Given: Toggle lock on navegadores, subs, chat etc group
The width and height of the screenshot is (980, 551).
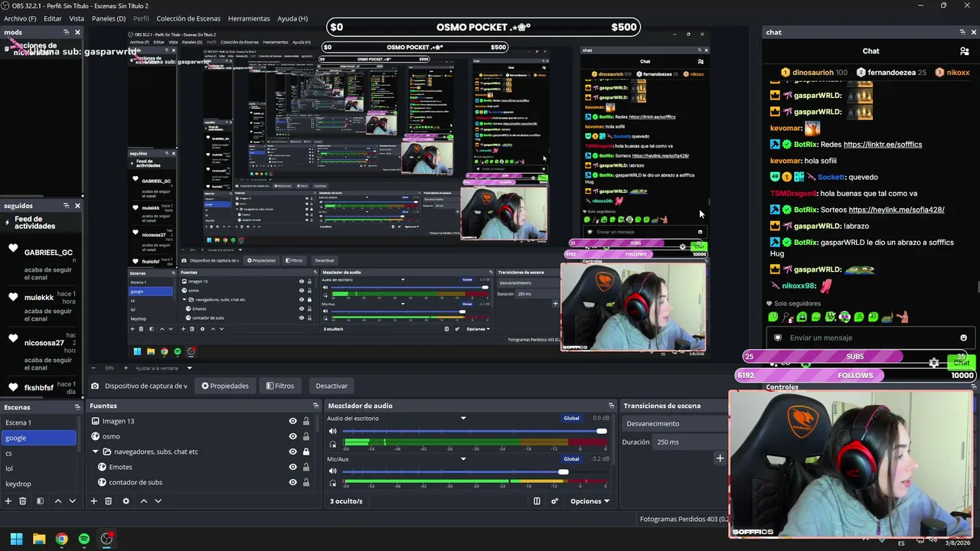Looking at the screenshot, I should tap(306, 452).
